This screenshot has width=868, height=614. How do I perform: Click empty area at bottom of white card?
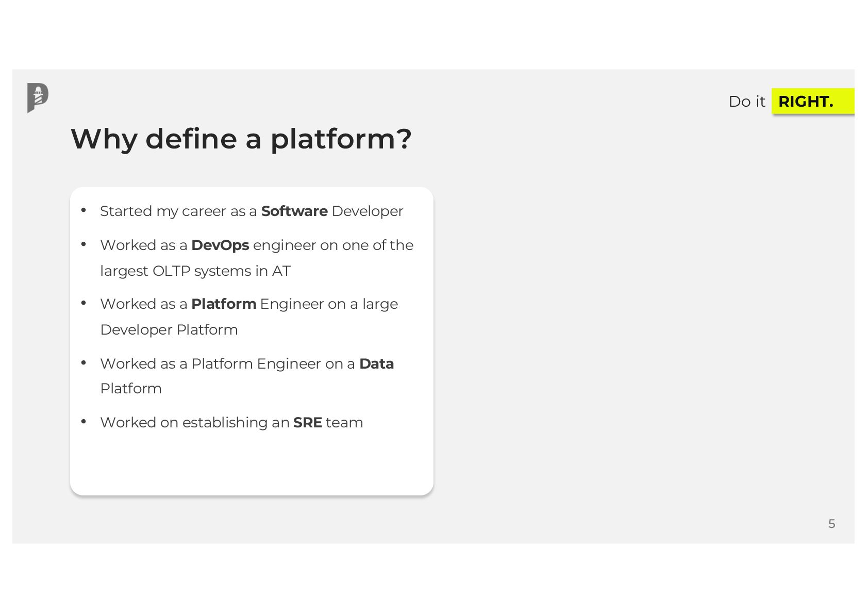[x=252, y=467]
